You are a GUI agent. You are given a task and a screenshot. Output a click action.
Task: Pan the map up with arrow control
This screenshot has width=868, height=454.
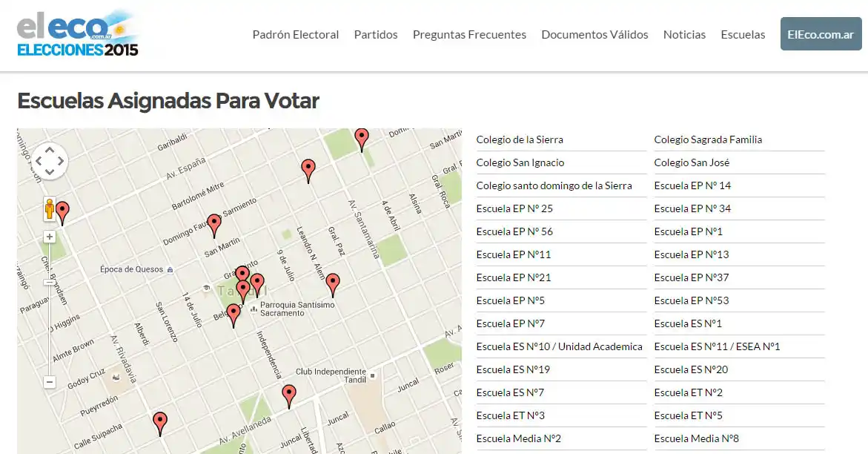(x=50, y=150)
